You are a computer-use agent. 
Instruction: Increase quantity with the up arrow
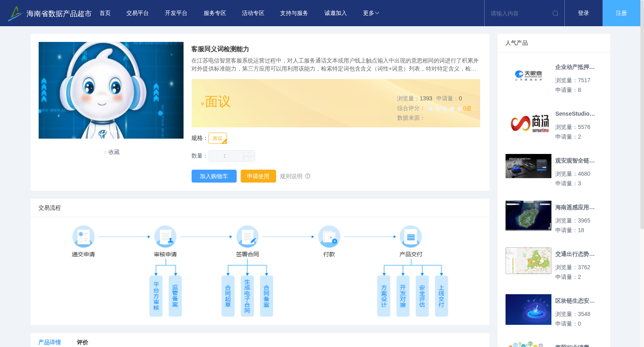[x=250, y=154]
